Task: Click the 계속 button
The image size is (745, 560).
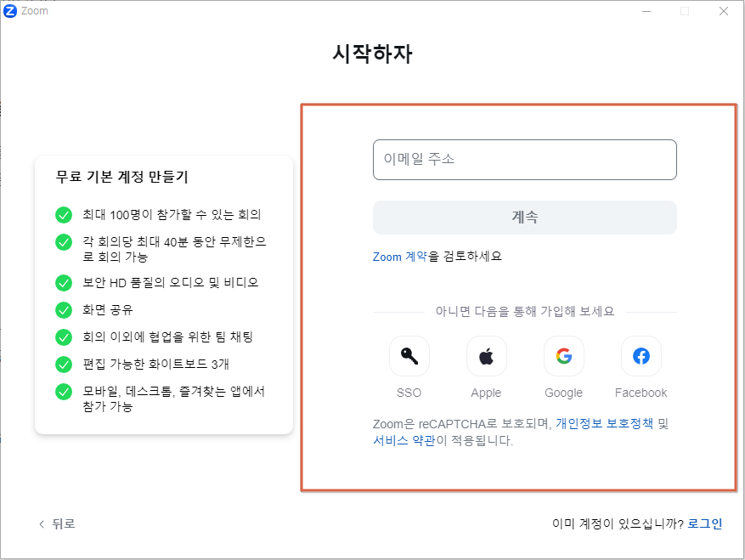Action: pos(524,218)
